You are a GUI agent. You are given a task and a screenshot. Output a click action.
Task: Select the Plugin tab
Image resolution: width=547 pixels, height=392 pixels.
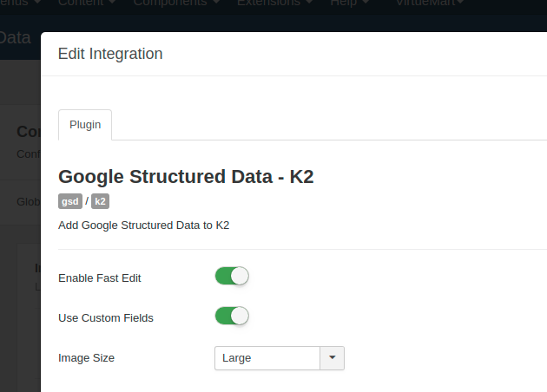click(x=85, y=125)
